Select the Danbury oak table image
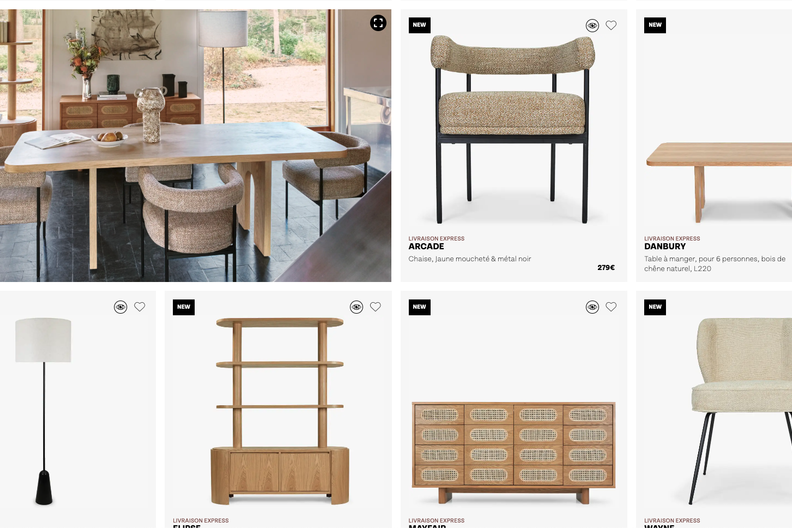792x528 pixels. point(719,182)
